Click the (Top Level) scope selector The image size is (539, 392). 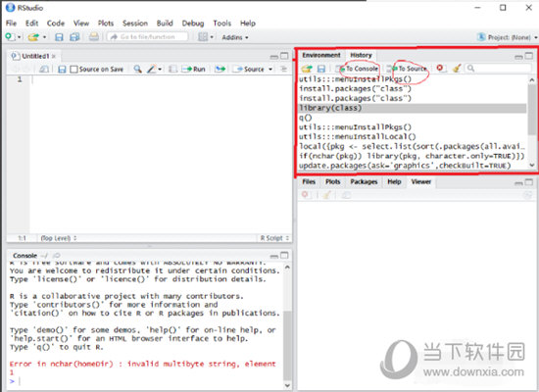click(59, 238)
